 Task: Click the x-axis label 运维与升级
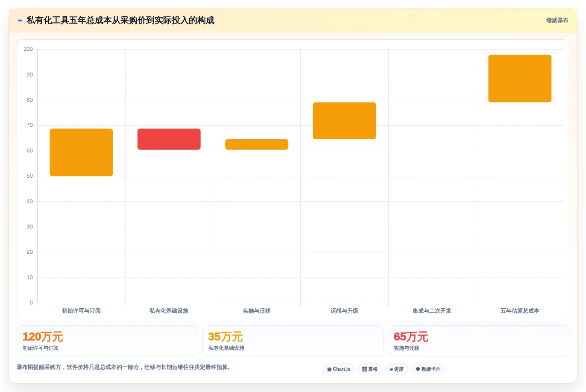pyautogui.click(x=344, y=311)
